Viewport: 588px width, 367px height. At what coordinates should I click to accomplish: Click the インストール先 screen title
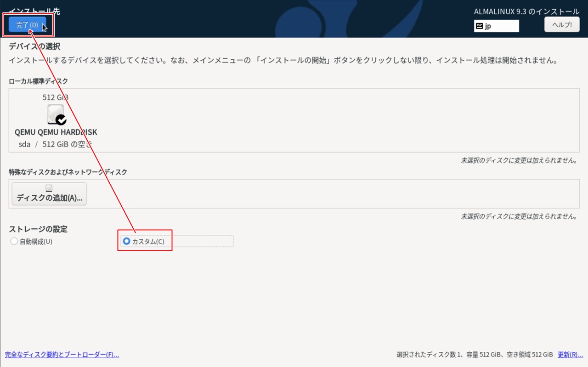click(x=34, y=11)
